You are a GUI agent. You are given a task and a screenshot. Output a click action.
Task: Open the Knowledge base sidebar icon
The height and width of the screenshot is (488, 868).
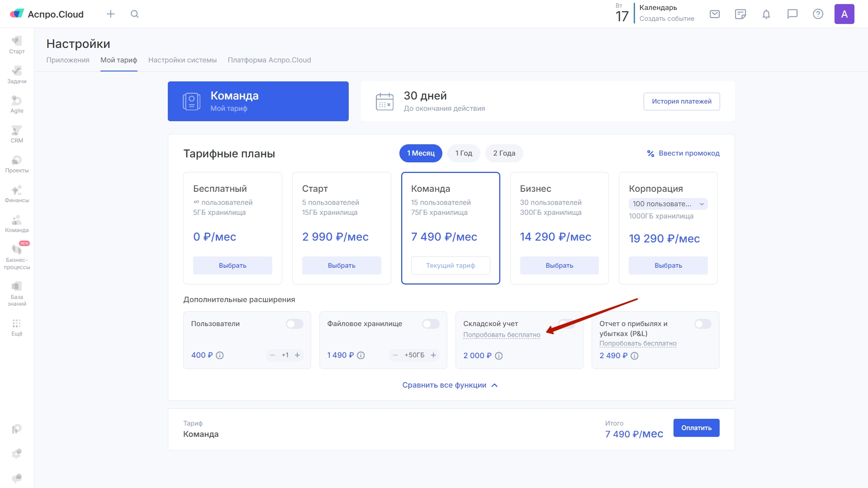coord(17,293)
